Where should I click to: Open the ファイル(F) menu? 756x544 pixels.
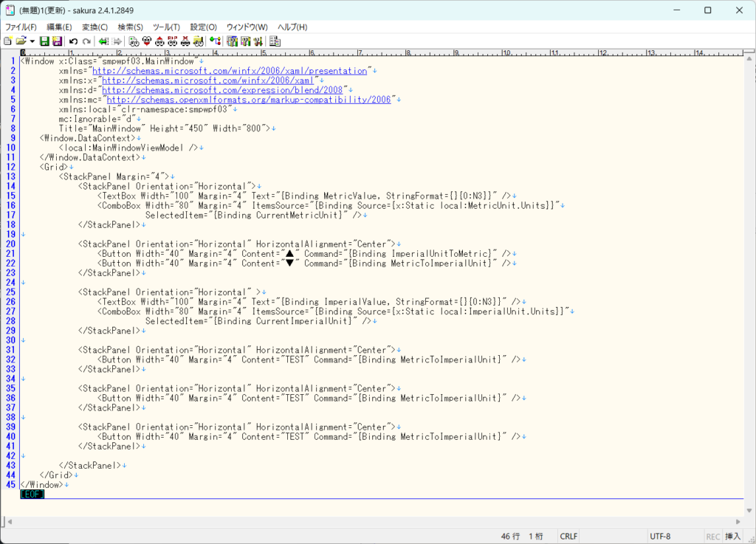[x=21, y=27]
